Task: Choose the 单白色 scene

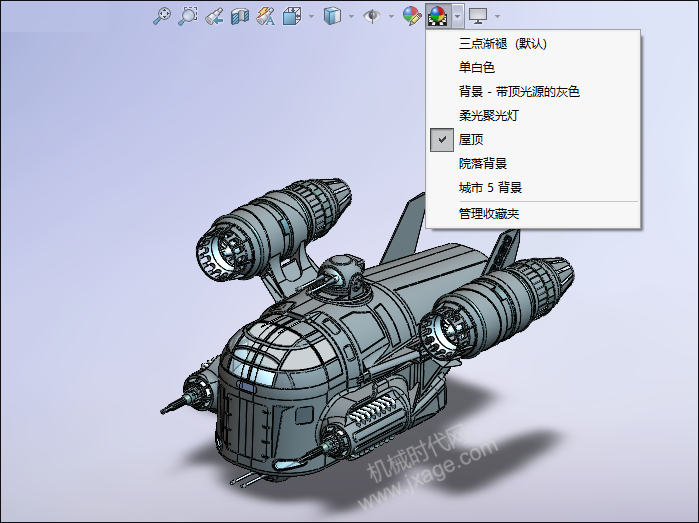Action: tap(534, 68)
